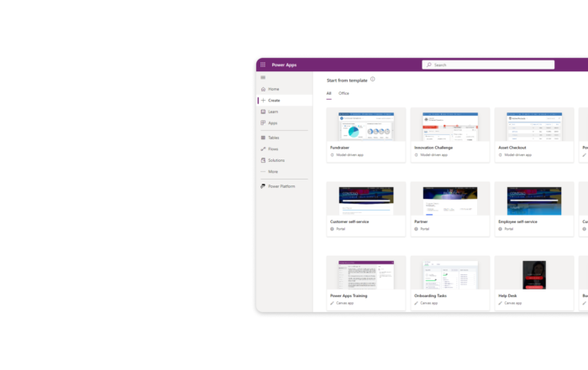Image resolution: width=588 pixels, height=370 pixels.
Task: Open the Learn navigation item
Action: [x=285, y=112]
